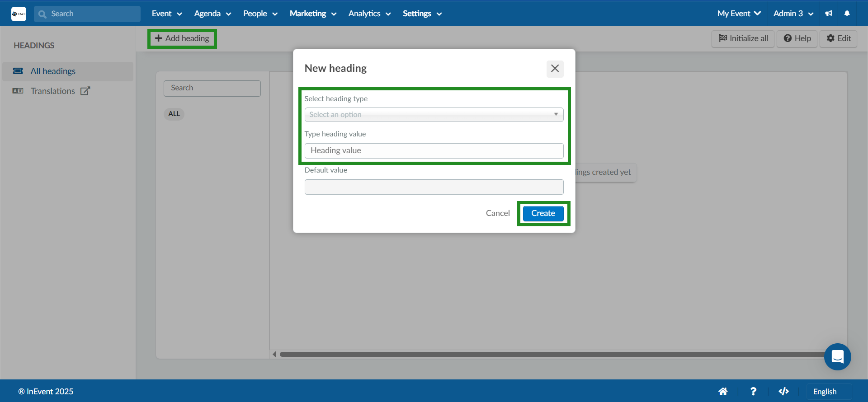Click the Create button
Image resolution: width=868 pixels, height=402 pixels.
click(543, 213)
